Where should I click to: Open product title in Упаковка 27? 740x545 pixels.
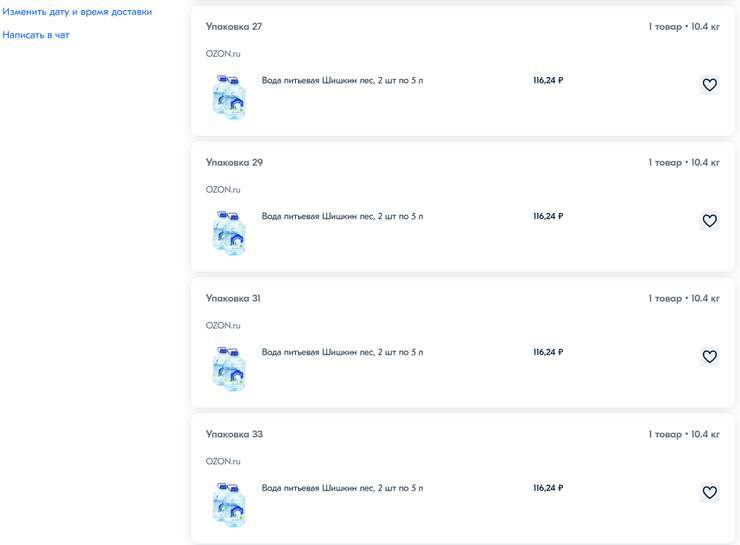coord(342,80)
